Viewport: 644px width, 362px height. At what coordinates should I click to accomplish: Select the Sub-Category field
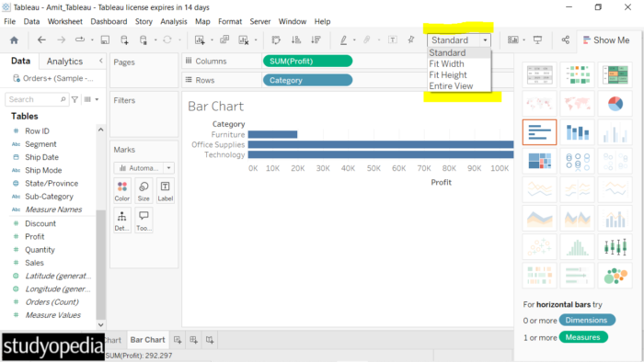pyautogui.click(x=49, y=197)
